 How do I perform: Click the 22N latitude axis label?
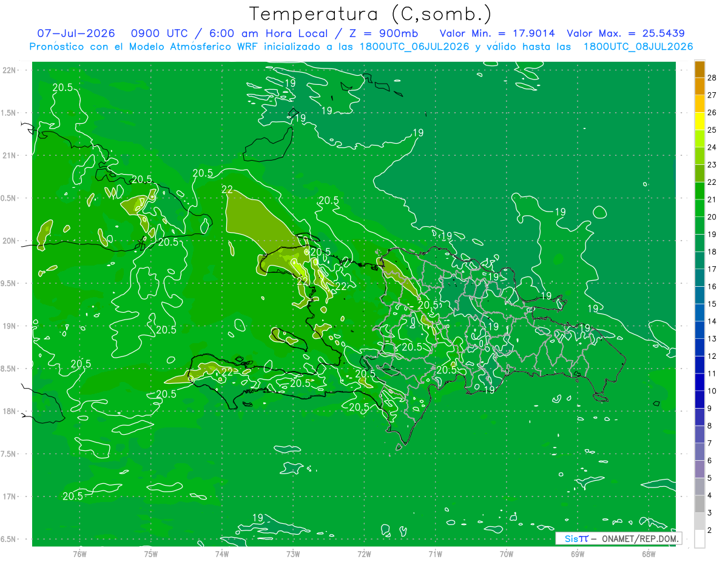click(x=10, y=70)
